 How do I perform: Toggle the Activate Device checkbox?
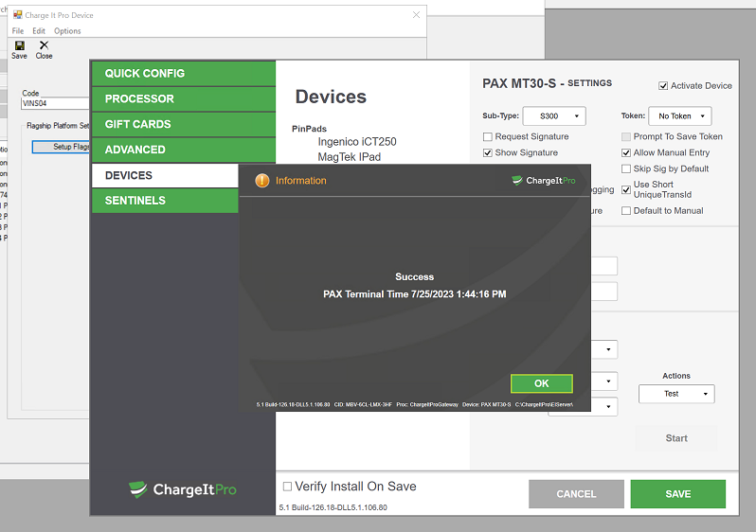click(x=663, y=86)
